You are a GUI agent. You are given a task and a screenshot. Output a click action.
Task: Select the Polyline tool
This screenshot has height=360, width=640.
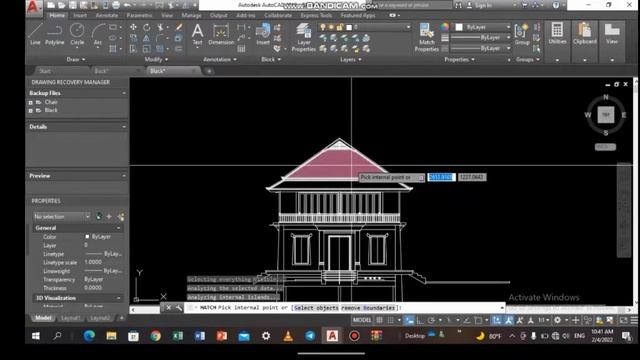point(55,33)
